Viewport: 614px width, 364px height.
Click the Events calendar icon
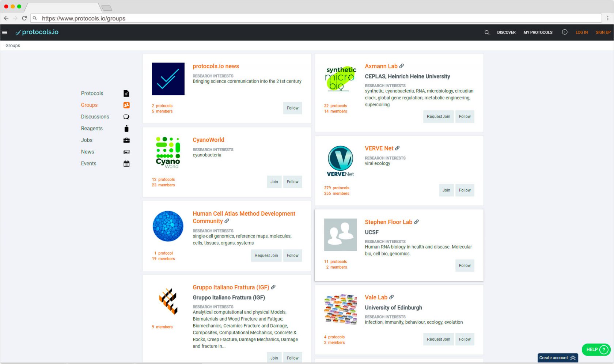point(126,163)
